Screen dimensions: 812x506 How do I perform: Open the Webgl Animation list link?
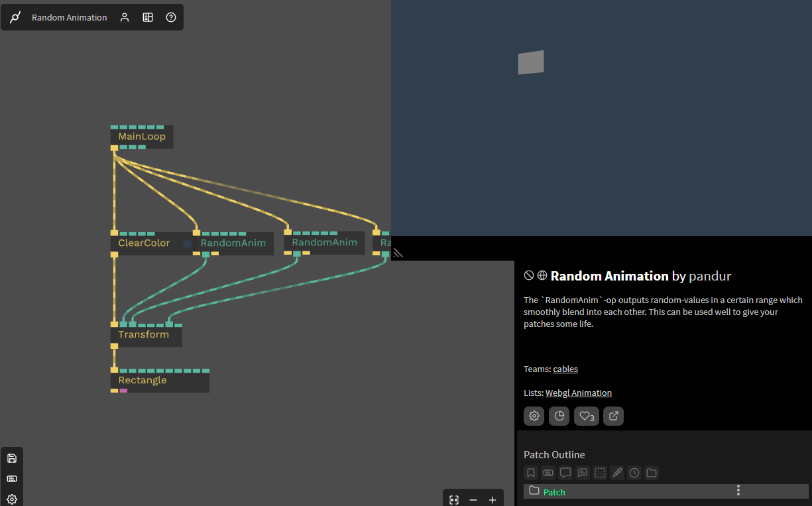point(578,393)
